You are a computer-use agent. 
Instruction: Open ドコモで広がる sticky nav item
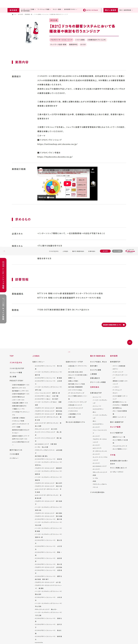pyautogui.click(x=54, y=251)
